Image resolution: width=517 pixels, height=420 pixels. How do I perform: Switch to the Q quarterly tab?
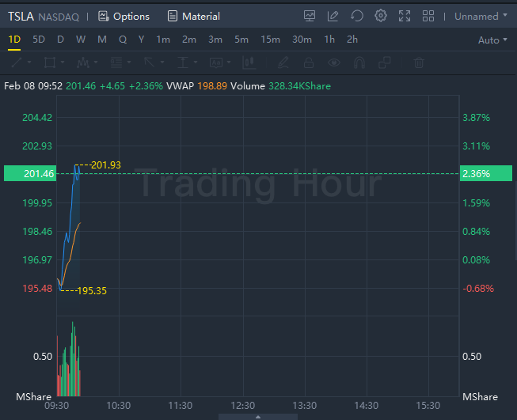point(123,40)
